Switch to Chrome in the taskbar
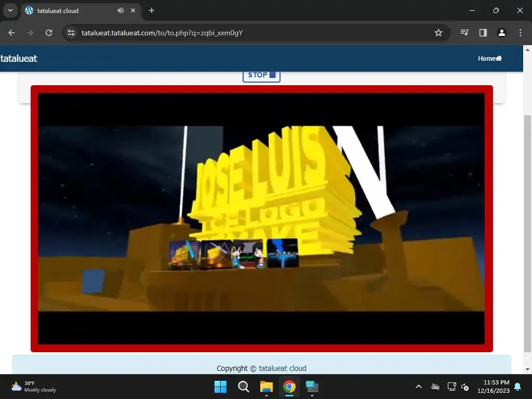 click(289, 387)
